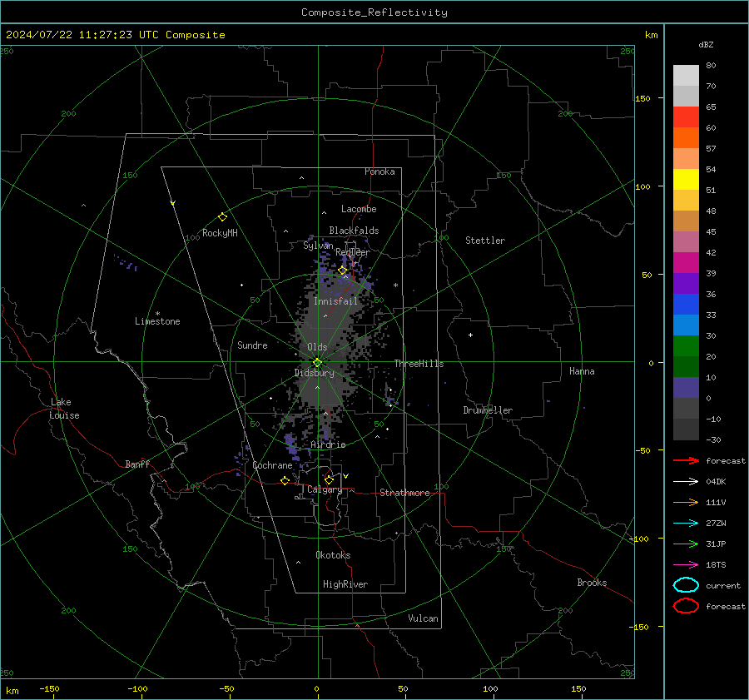Pick the green 20-30 dBZ color swatch
The height and width of the screenshot is (700, 749).
click(686, 345)
